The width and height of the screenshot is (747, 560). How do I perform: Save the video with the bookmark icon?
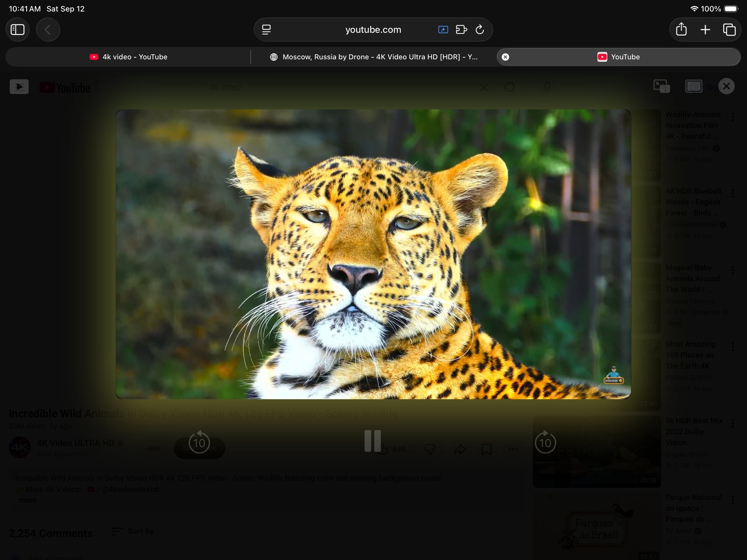click(x=486, y=449)
